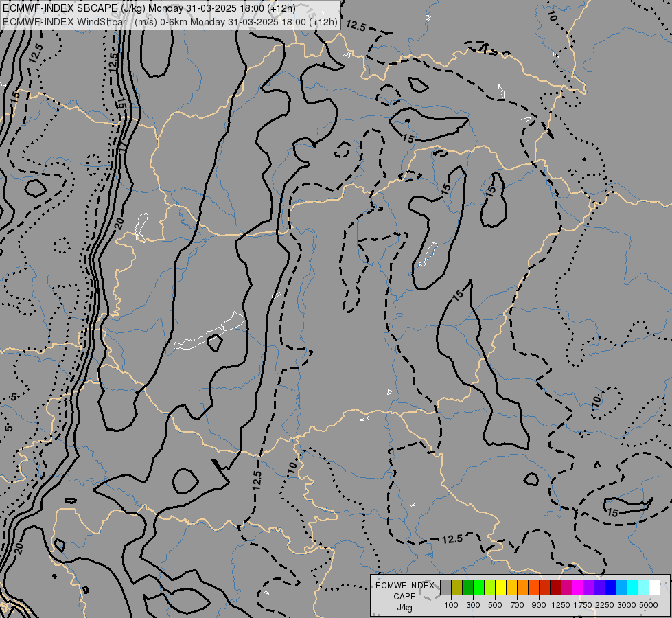The image size is (672, 618).
Task: Select the pure dark blue legend swatch
Action: click(x=611, y=587)
